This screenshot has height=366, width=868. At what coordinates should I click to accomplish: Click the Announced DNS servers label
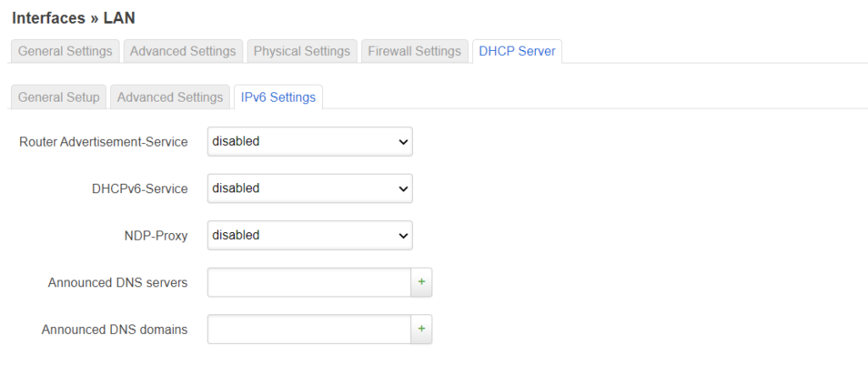pyautogui.click(x=118, y=283)
